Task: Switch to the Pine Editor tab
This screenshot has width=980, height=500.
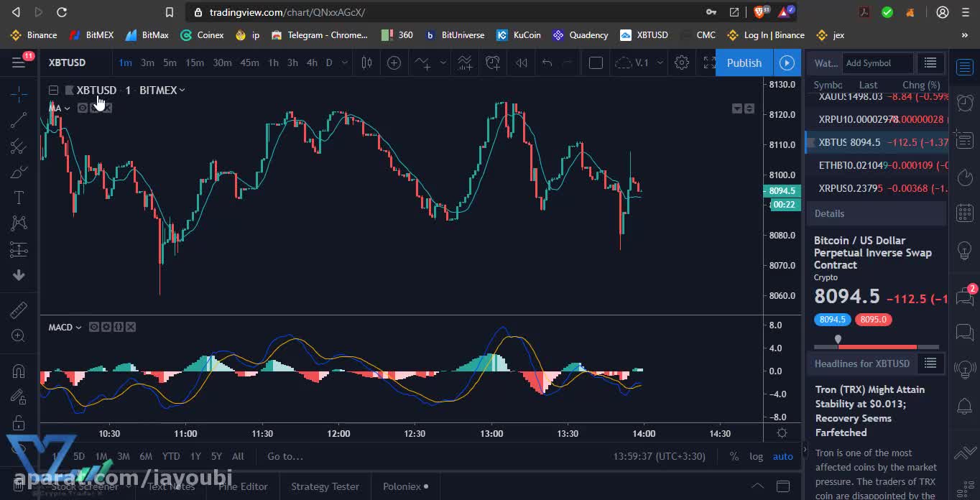Action: (x=243, y=486)
